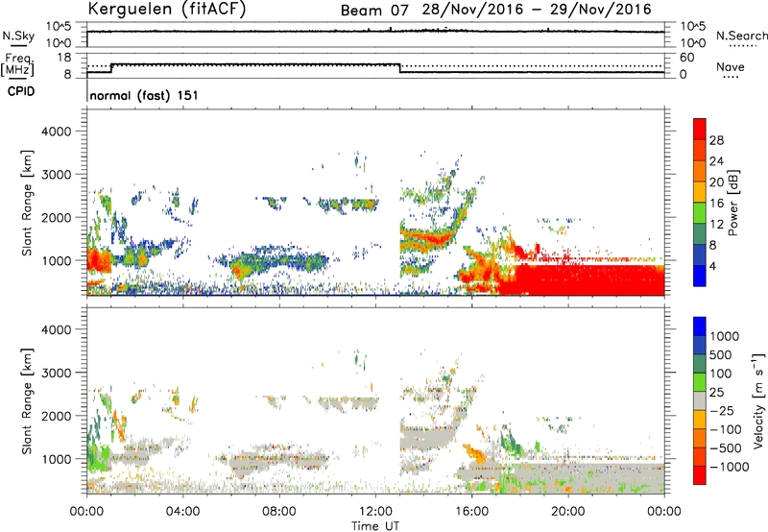Pick the yellow 16–20 dB power colorbar segment
Screen dimensions: 768x532
(x=700, y=192)
